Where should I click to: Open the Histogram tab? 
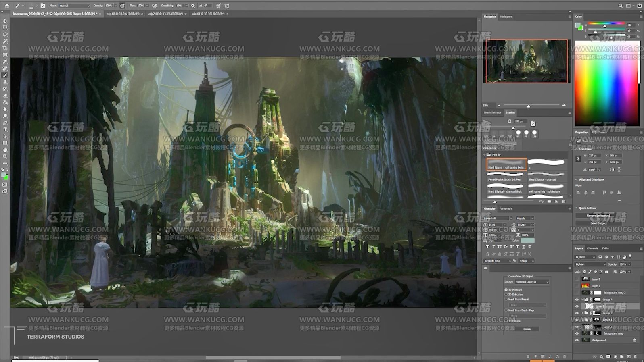(x=506, y=17)
